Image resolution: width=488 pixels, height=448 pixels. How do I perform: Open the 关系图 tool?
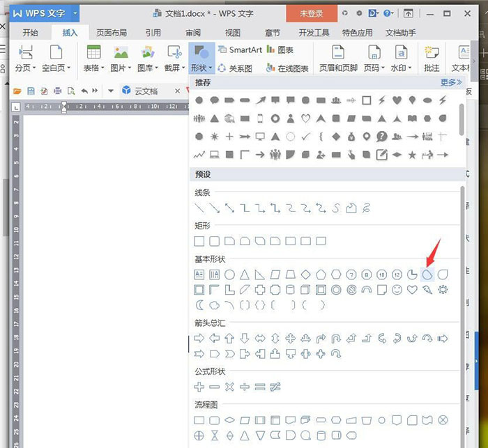point(235,68)
